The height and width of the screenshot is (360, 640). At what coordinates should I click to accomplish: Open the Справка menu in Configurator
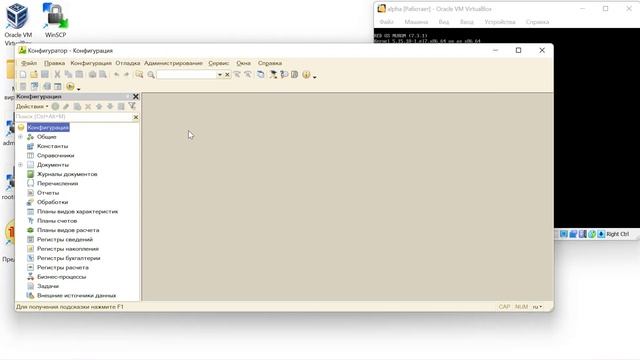point(270,63)
